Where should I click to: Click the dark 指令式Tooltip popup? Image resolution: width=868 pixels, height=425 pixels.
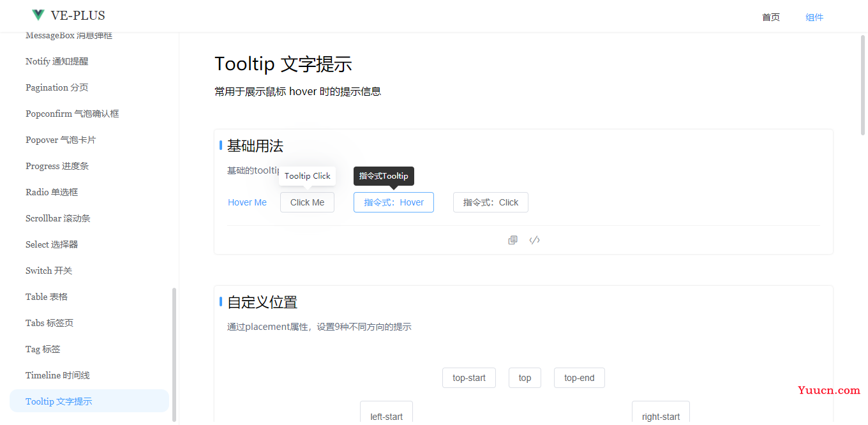(x=384, y=176)
